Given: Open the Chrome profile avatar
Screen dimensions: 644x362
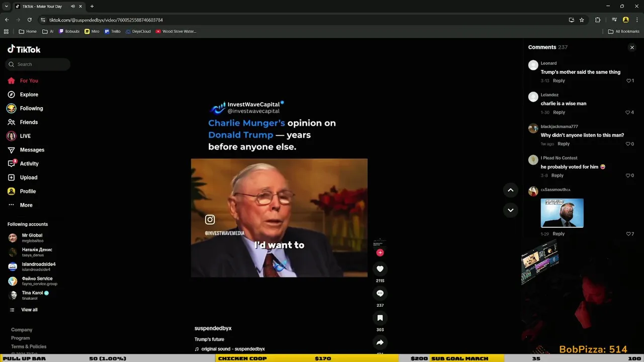Looking at the screenshot, I should [625, 20].
